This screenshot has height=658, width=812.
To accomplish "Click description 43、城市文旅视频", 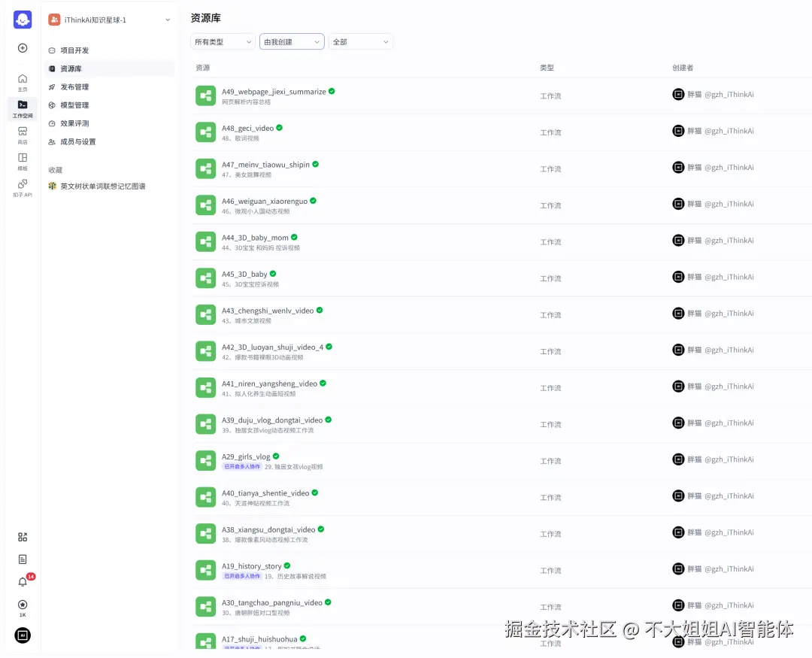I will click(247, 321).
